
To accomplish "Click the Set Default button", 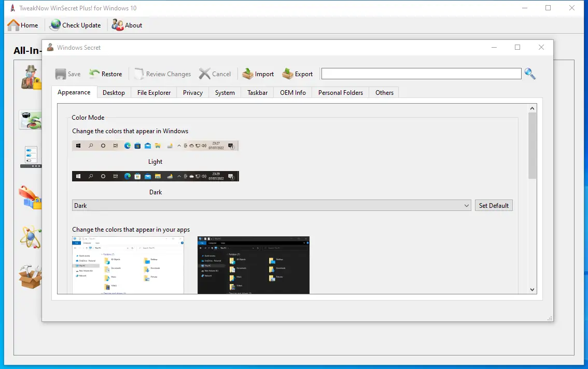I will point(494,206).
